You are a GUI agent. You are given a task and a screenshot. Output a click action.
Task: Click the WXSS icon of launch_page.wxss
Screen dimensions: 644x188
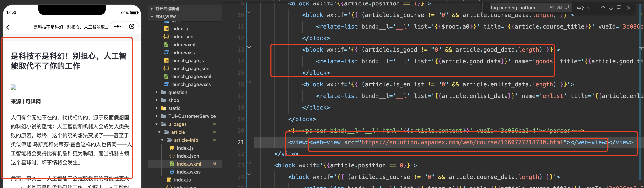(166, 84)
